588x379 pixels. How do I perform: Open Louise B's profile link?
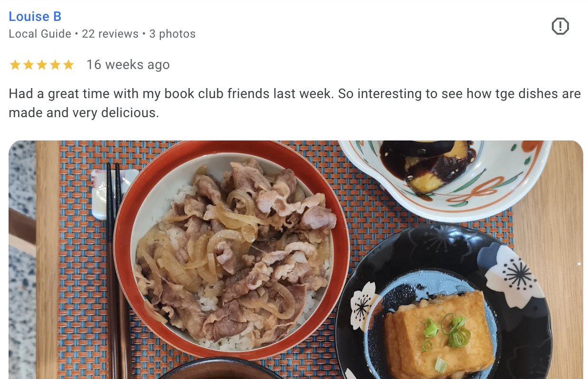tap(35, 17)
